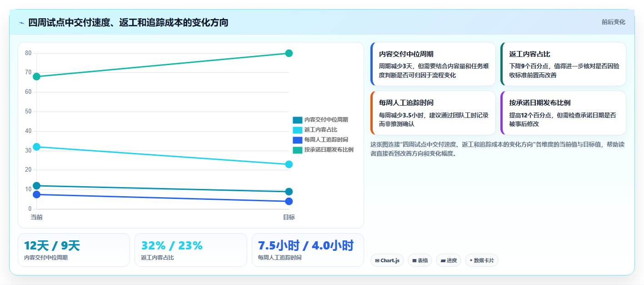Click green data point at 当前 value 68
644x285 pixels.
coord(36,76)
